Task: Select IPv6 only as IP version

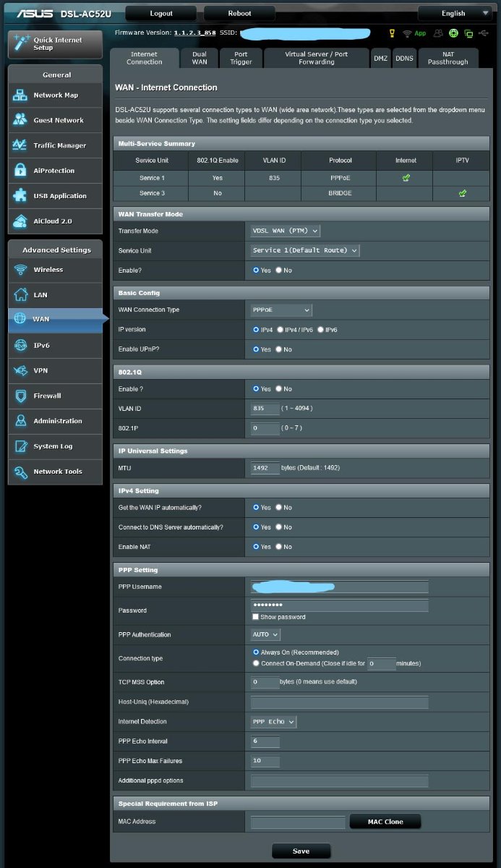Action: point(320,329)
